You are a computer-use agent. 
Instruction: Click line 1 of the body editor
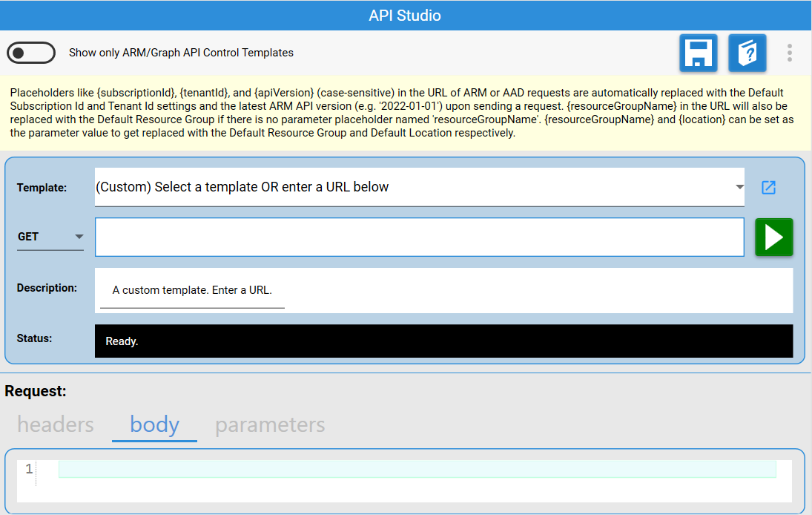(x=417, y=469)
